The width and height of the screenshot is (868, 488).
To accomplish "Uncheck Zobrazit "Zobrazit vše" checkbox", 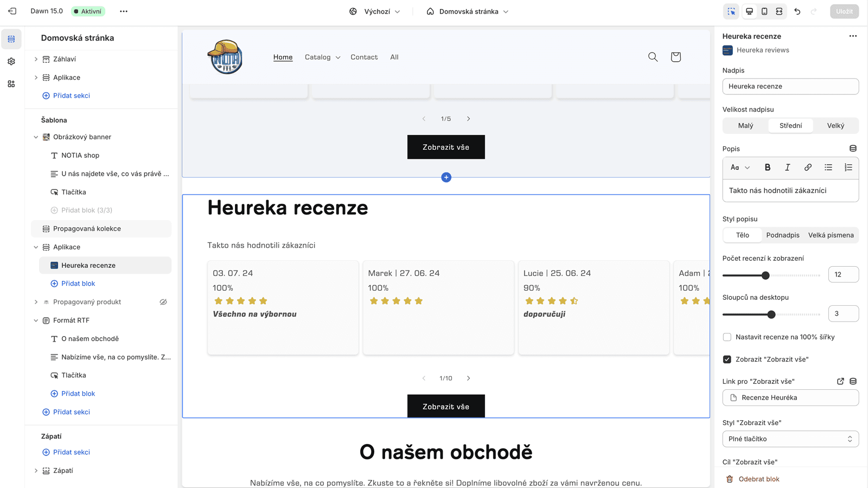I will tap(727, 359).
